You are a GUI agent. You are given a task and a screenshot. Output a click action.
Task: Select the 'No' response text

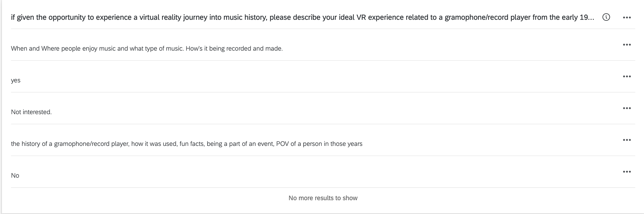tap(15, 175)
